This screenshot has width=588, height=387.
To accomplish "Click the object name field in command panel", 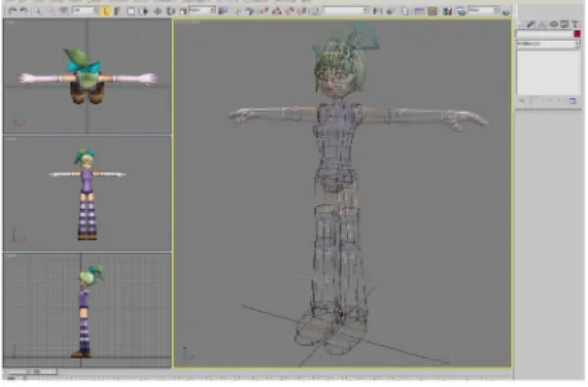I will click(545, 34).
